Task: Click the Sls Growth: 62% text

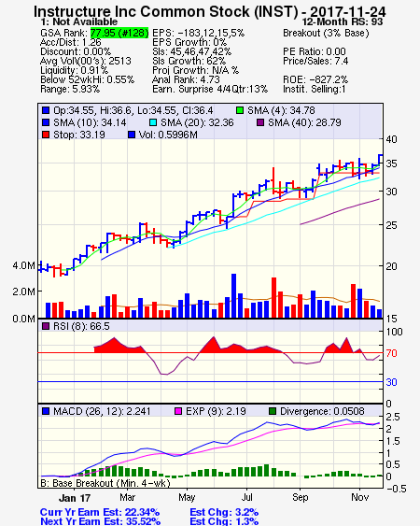Action: pos(189,61)
